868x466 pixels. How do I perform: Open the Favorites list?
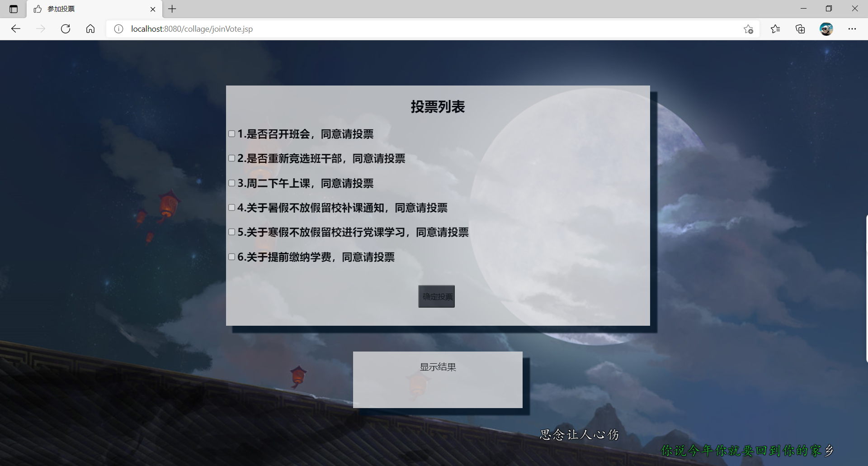775,29
